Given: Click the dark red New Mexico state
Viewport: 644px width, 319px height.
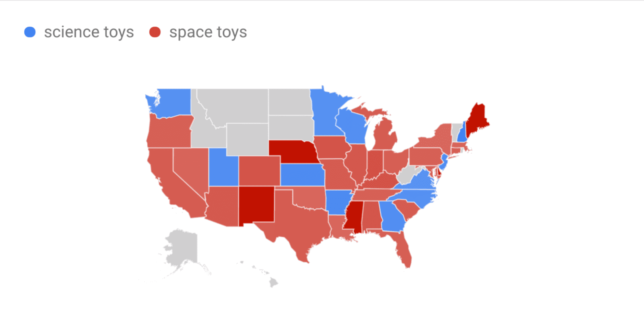Looking at the screenshot, I should pyautogui.click(x=257, y=204).
